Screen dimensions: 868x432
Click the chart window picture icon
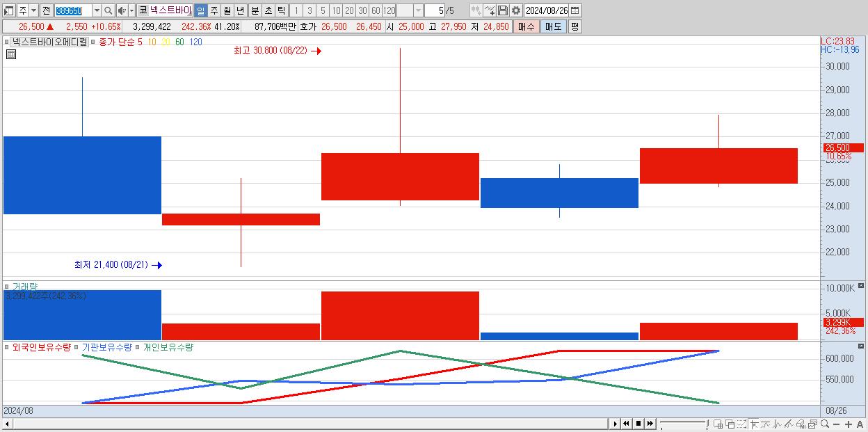tap(813, 424)
